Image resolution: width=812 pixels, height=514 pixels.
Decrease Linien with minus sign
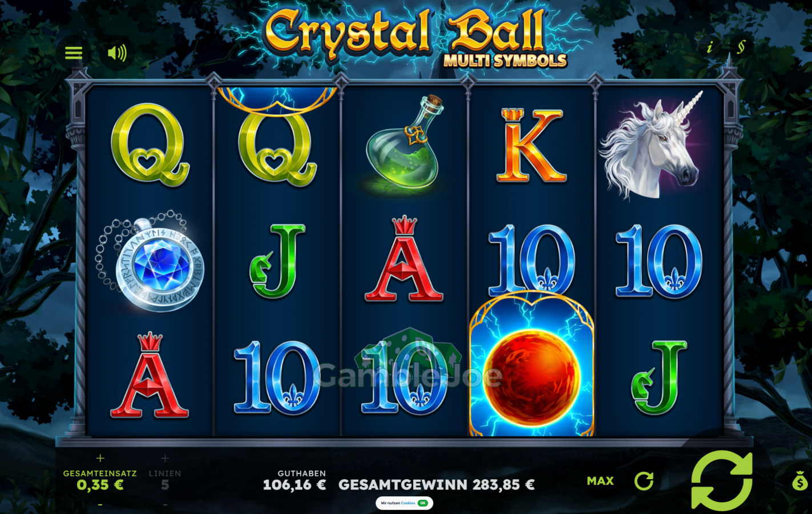[x=165, y=504]
